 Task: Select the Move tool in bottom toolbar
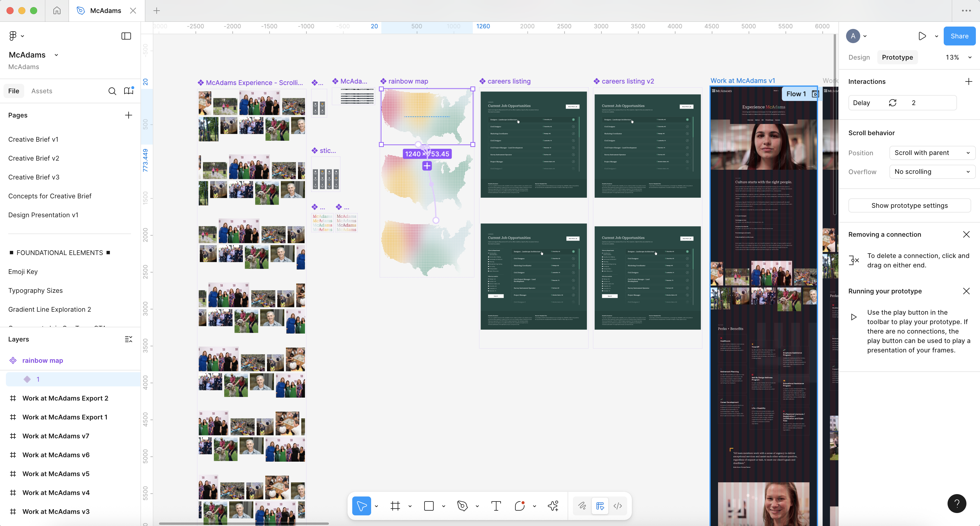(x=361, y=506)
